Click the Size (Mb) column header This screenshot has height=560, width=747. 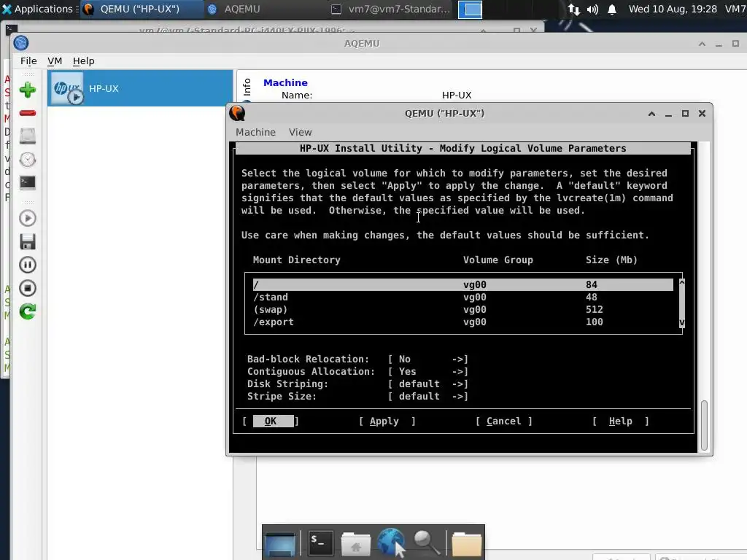pyautogui.click(x=611, y=260)
